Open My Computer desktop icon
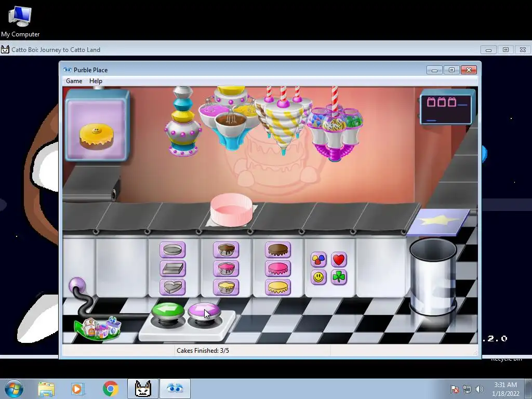The image size is (532, 399). point(20,21)
